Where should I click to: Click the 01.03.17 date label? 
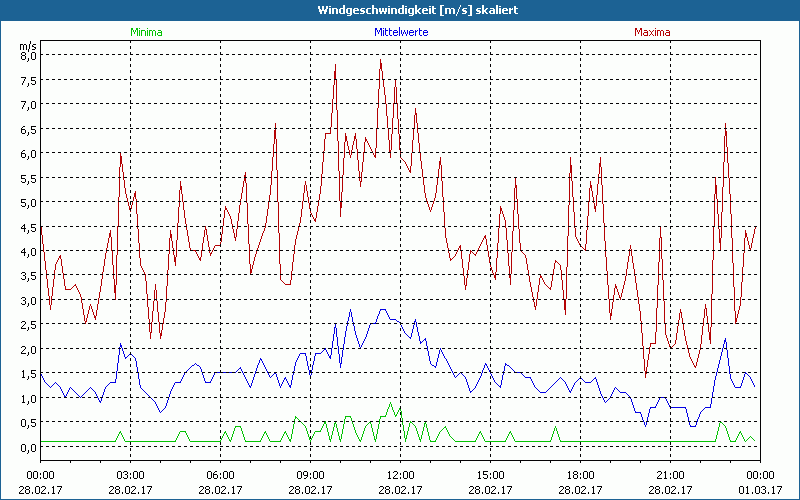(759, 490)
